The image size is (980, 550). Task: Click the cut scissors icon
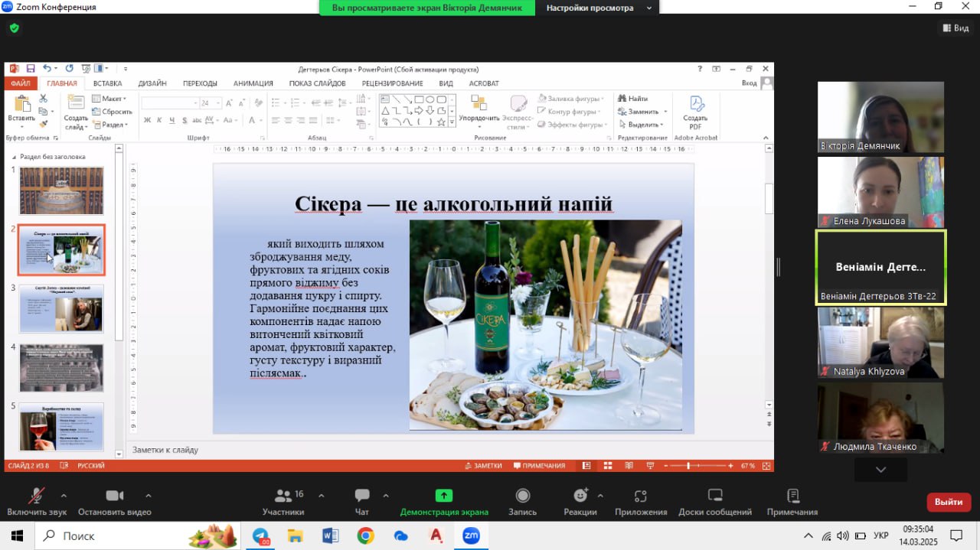(x=44, y=99)
